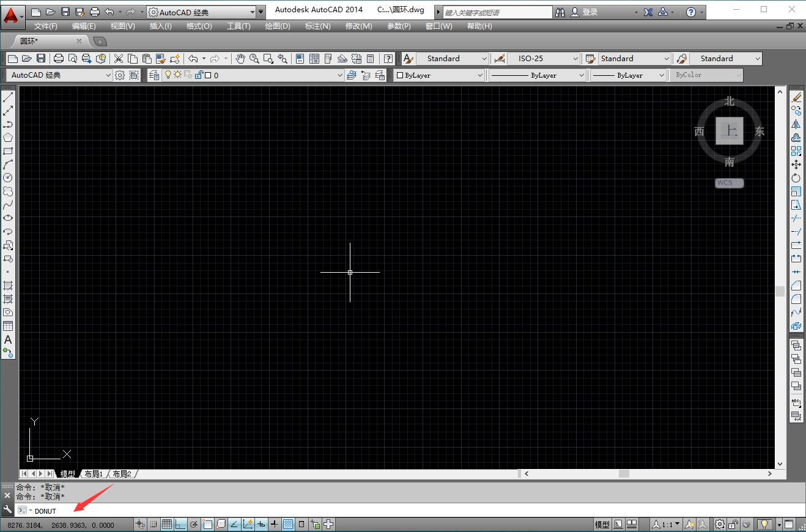This screenshot has width=806, height=532.
Task: Choose the Multiline Text tool (A)
Action: coord(8,339)
